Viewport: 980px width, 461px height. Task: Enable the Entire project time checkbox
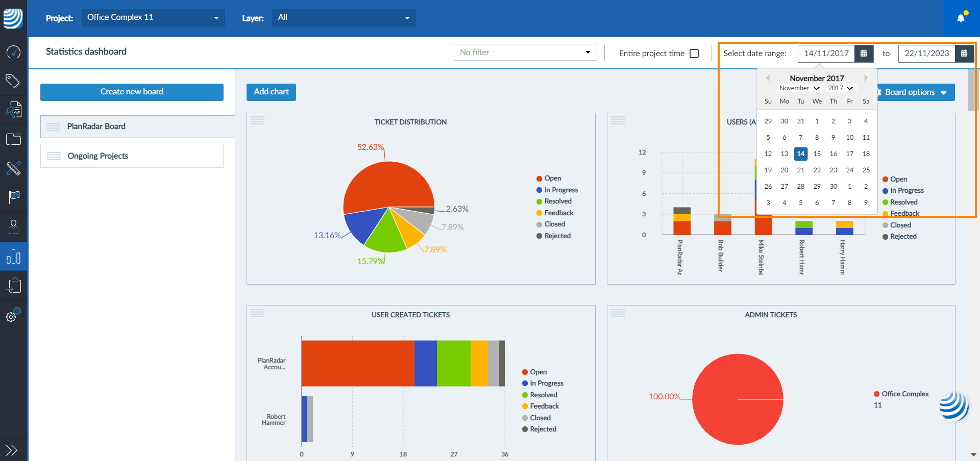click(694, 54)
